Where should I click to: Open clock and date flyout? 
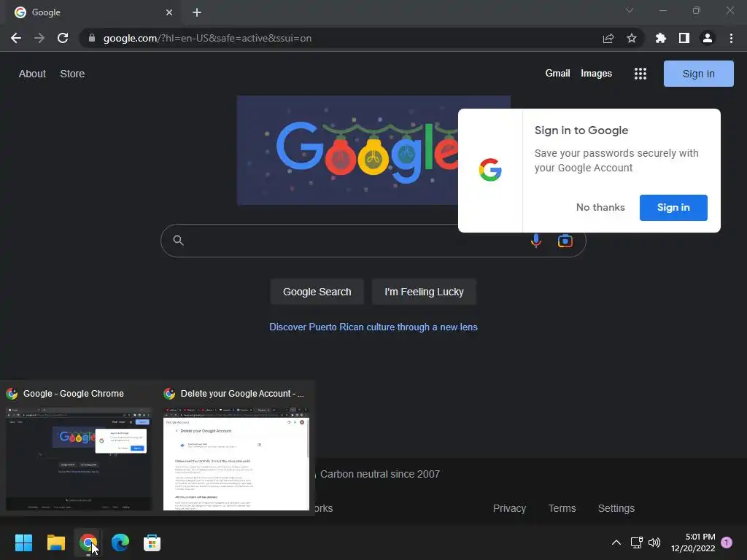click(693, 542)
